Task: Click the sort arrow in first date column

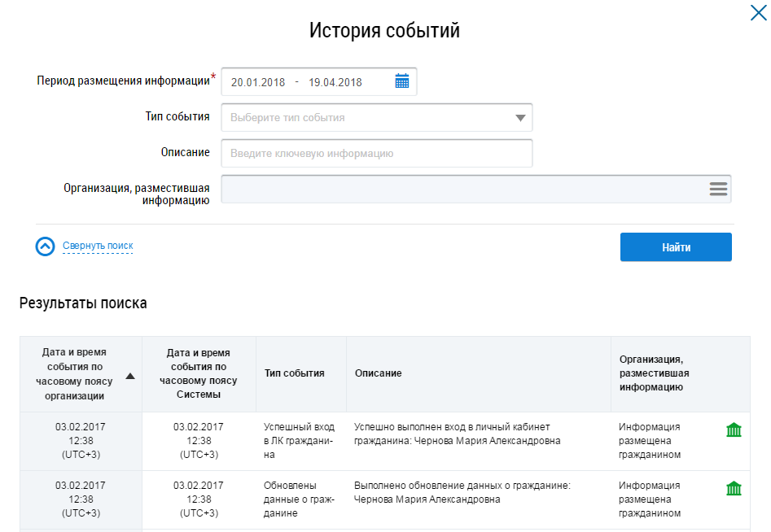Action: tap(130, 376)
